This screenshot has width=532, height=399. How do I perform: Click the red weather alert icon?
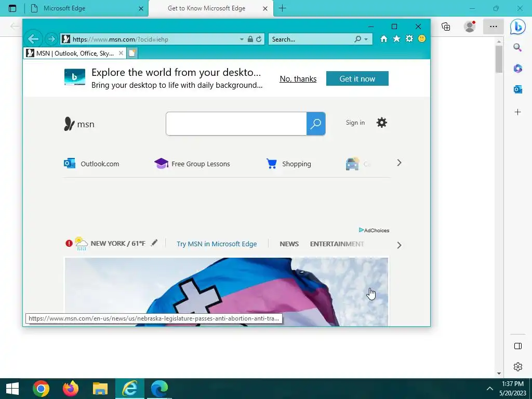coord(69,243)
